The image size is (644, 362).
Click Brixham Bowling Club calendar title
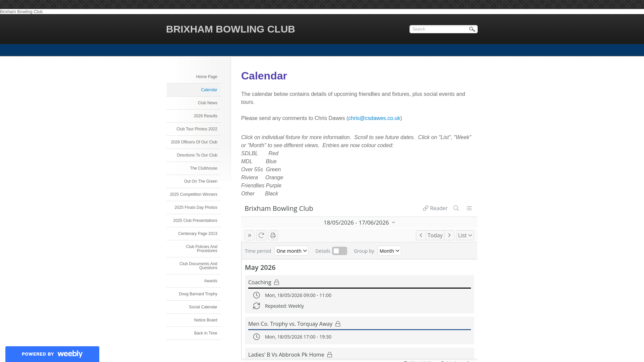[279, 208]
